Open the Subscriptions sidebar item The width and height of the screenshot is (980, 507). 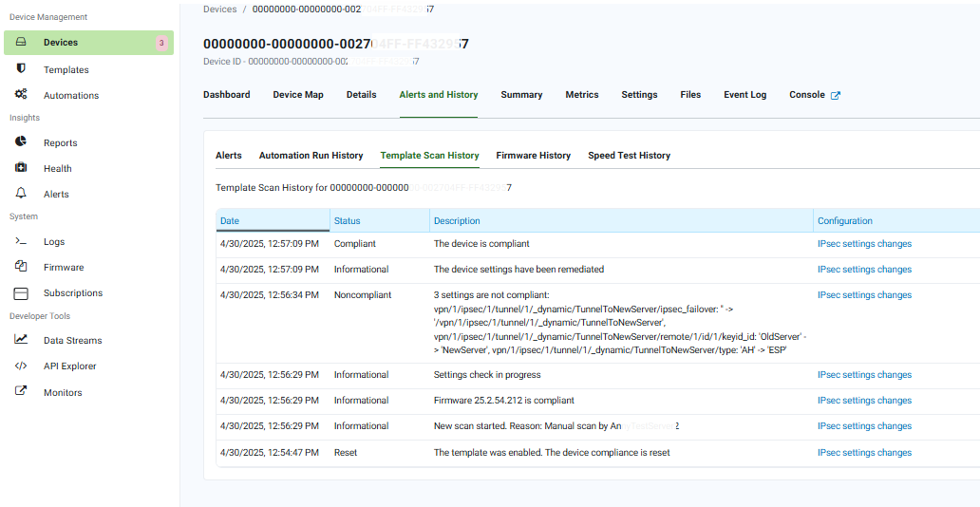tap(72, 293)
